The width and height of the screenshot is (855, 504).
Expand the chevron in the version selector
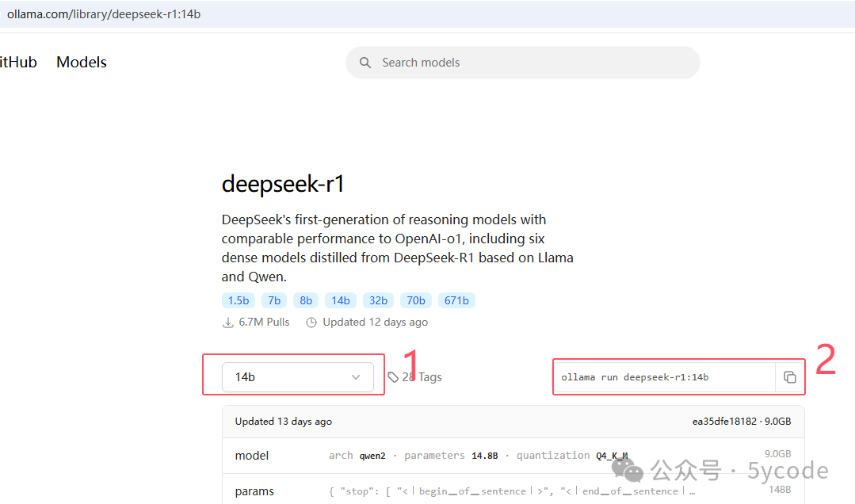[356, 377]
